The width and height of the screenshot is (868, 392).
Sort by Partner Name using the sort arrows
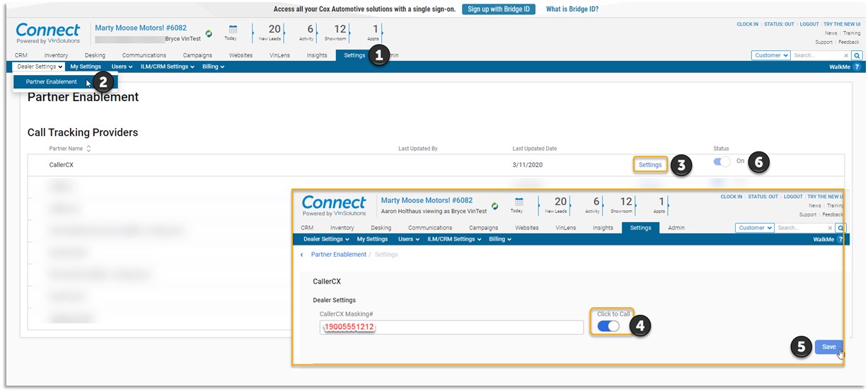click(88, 149)
